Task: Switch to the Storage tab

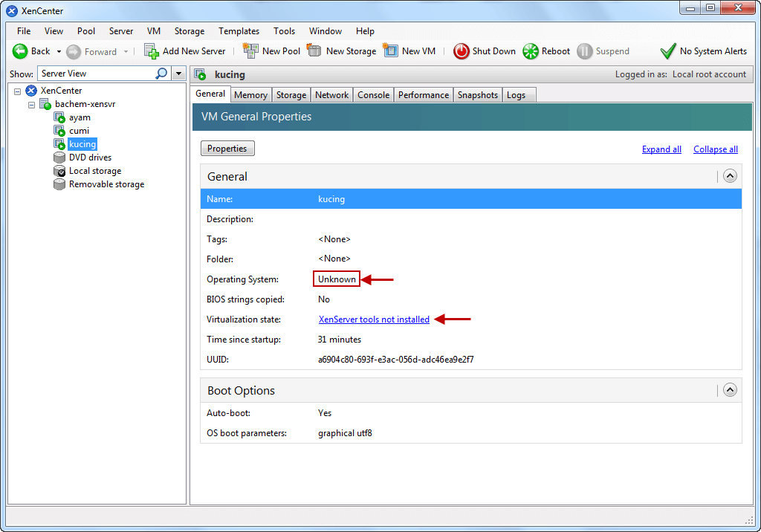Action: point(291,95)
